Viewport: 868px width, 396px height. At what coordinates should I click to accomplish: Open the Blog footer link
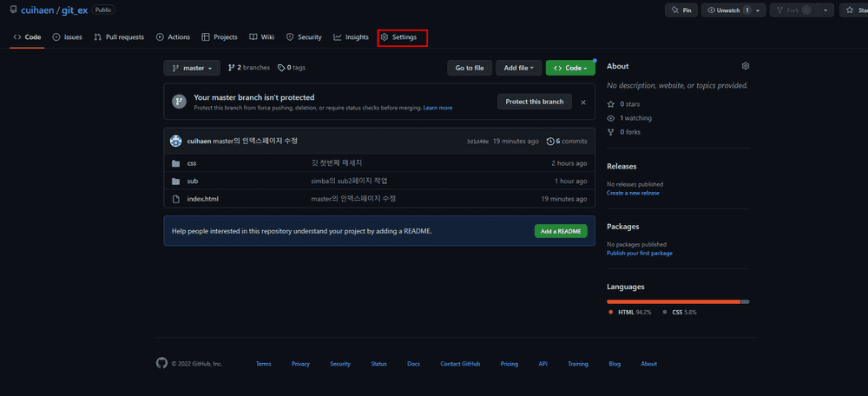point(615,364)
